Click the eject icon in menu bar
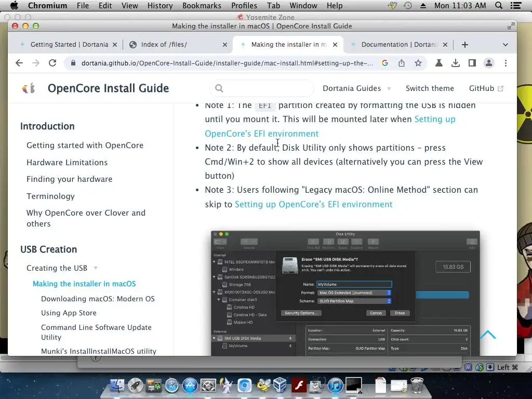 pyautogui.click(x=423, y=5)
